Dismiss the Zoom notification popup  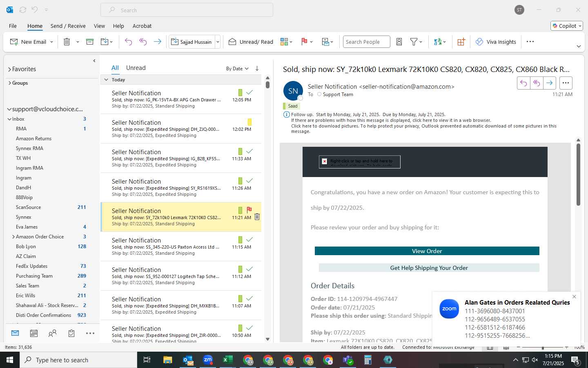[574, 296]
